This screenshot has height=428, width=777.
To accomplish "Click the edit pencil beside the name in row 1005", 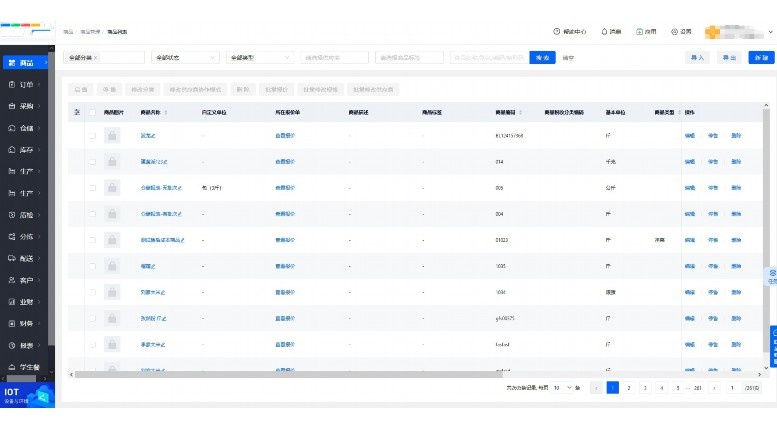I will tap(154, 267).
